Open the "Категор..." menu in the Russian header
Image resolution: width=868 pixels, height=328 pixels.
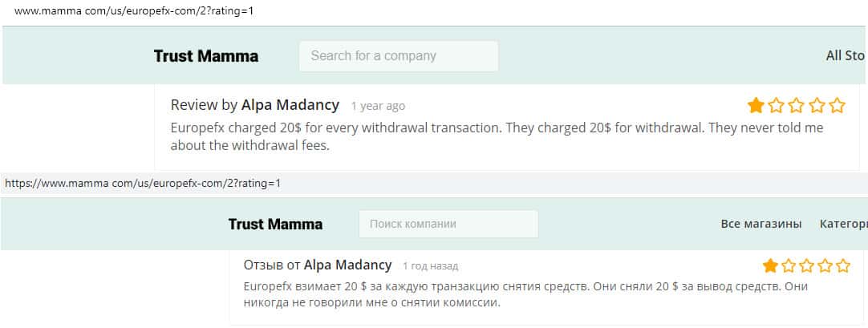(x=842, y=224)
